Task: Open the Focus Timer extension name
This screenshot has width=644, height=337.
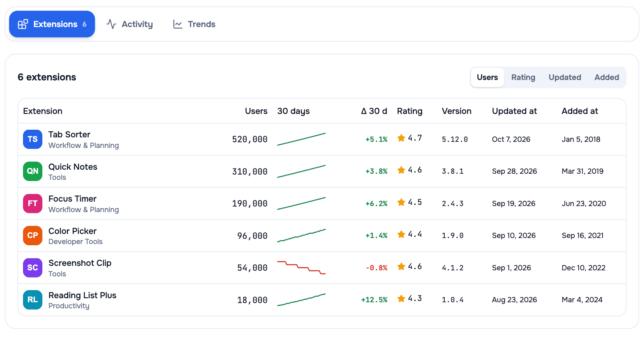Action: 72,199
